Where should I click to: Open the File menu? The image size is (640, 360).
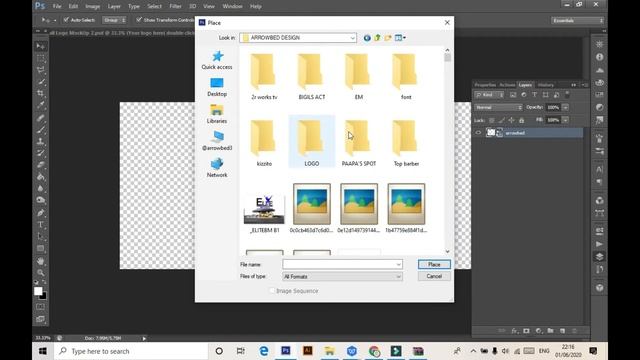tap(57, 7)
